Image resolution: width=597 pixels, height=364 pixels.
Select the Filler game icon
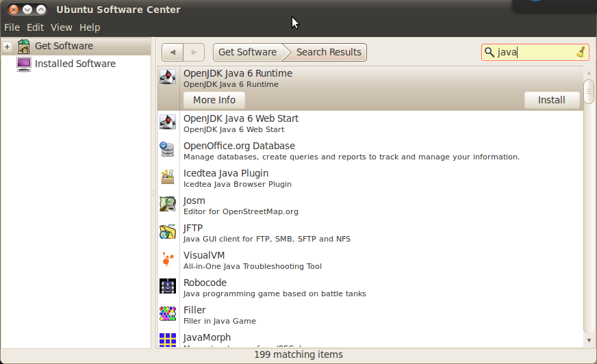[168, 314]
